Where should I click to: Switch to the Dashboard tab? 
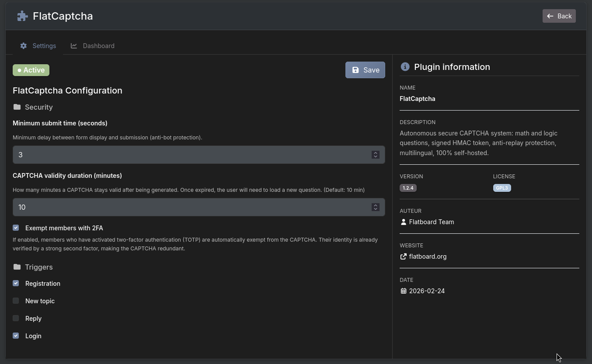[93, 46]
